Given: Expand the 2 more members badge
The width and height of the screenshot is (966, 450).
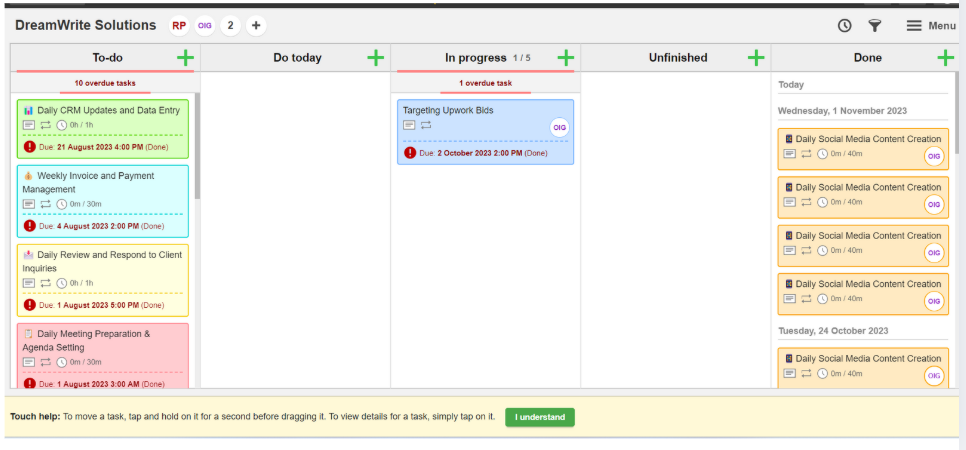Looking at the screenshot, I should coord(231,26).
